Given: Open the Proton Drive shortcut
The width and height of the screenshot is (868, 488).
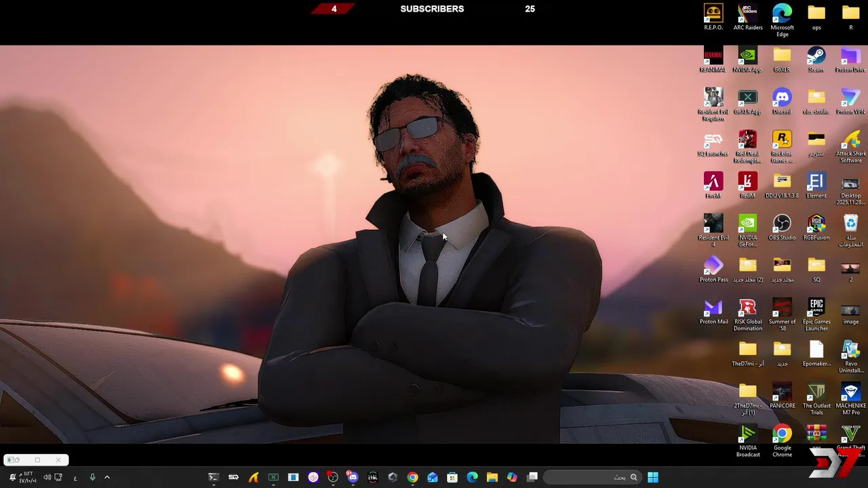Looking at the screenshot, I should coord(850,60).
